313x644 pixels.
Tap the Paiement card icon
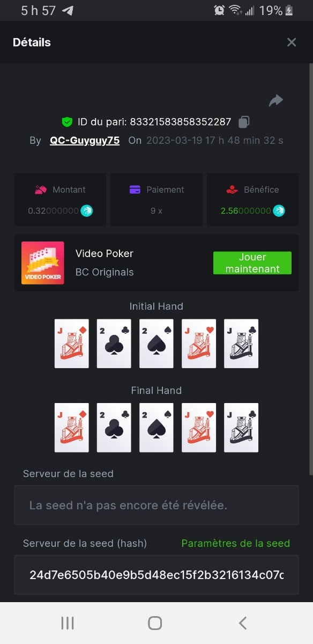point(135,189)
